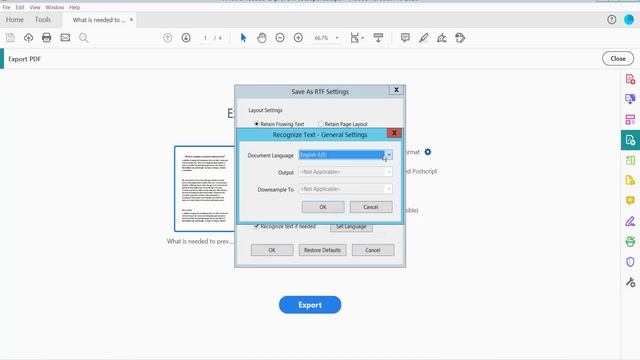Screen dimensions: 640x360
Task: Select the Highlight pen tool
Action: pos(423,38)
